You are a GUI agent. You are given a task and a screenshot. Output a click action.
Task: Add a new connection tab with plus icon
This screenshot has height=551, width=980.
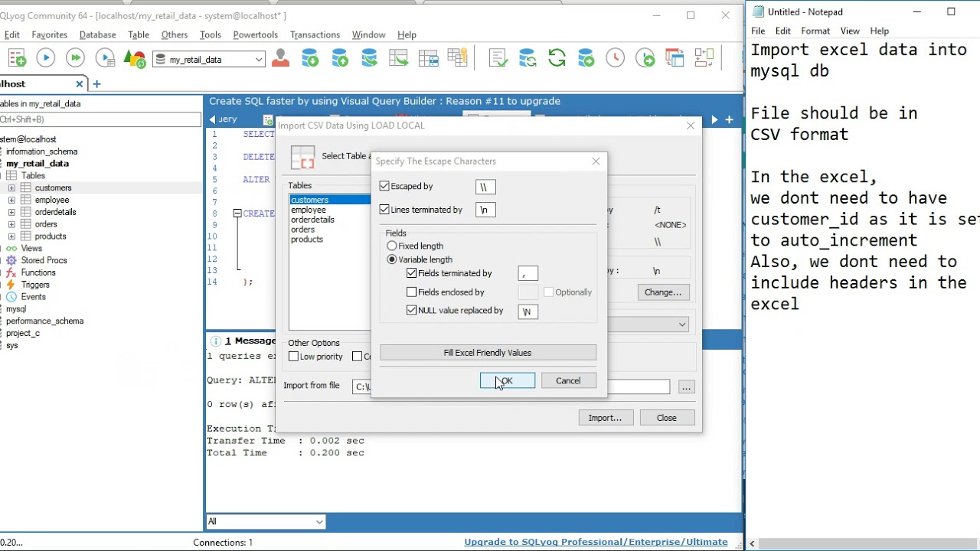point(96,84)
